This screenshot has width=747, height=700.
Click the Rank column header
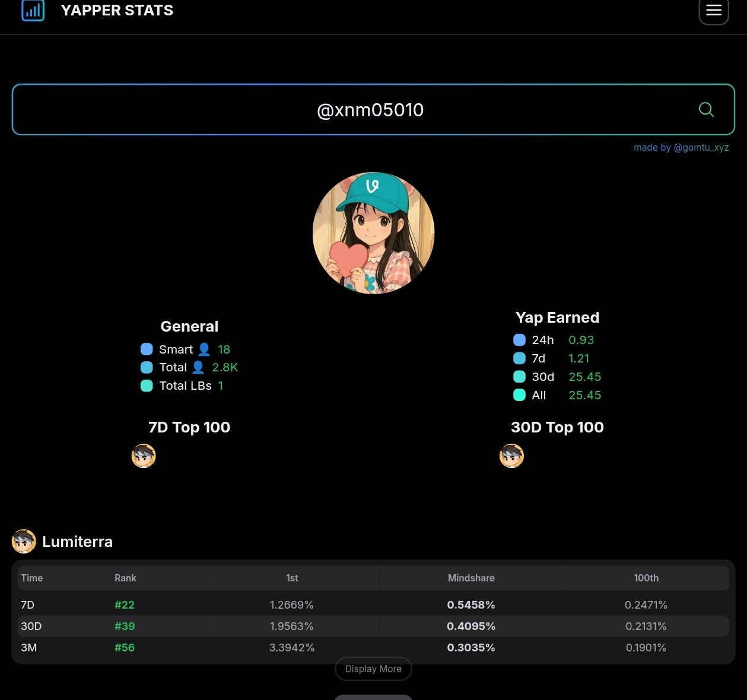[x=125, y=578]
